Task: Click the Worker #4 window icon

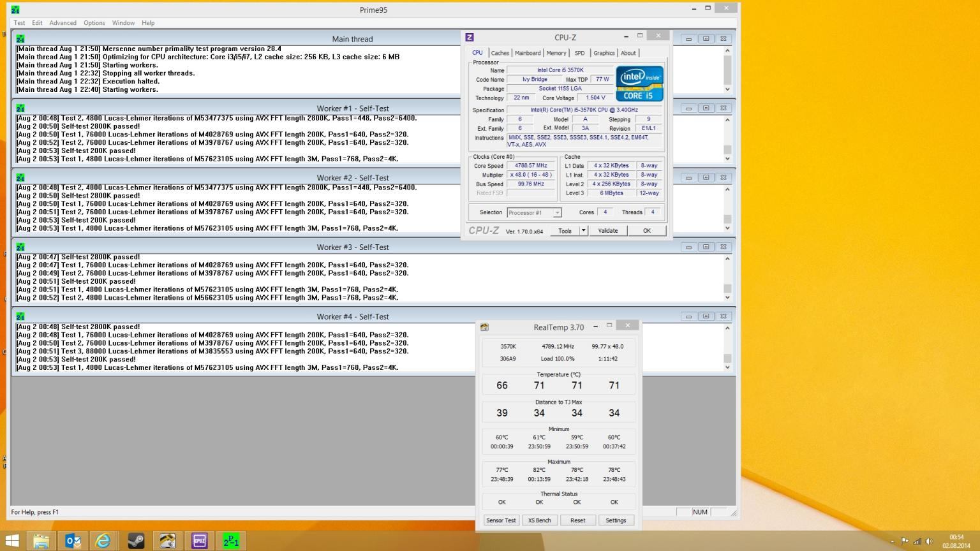Action: coord(20,317)
